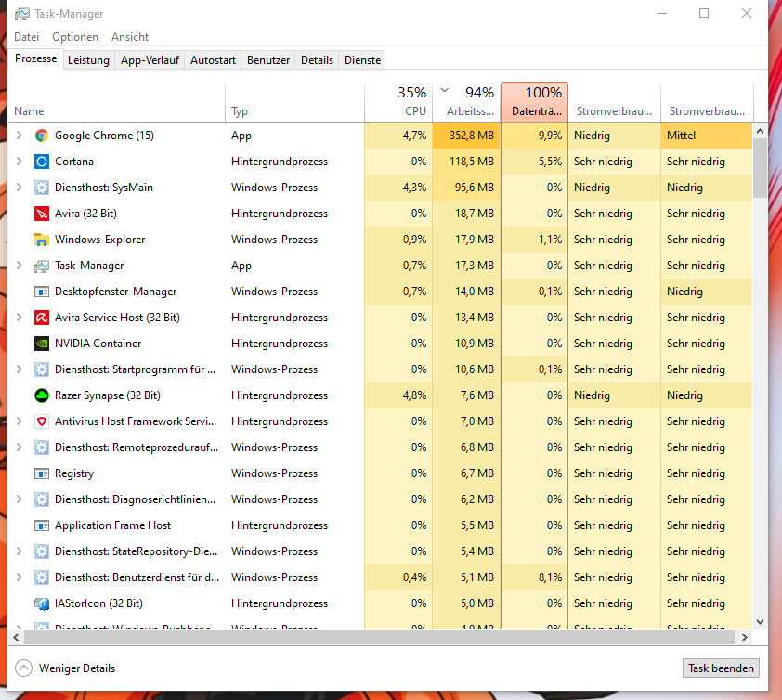
Task: Click the Avira (32 Bit) icon
Action: [x=42, y=214]
